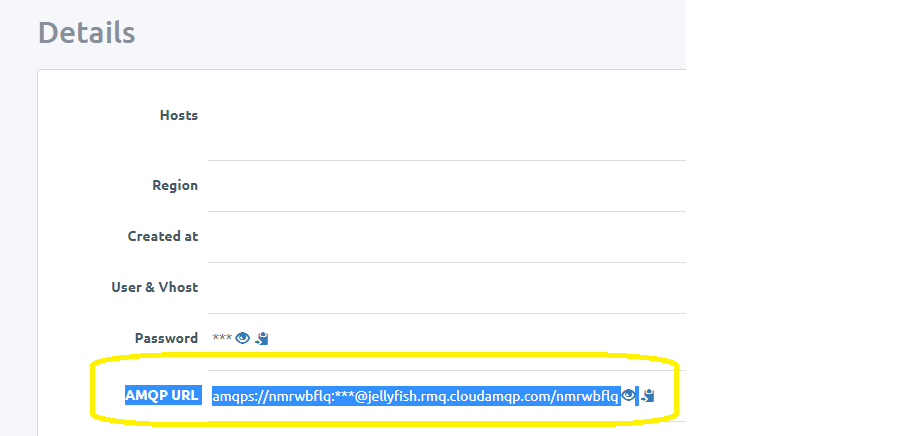Click the amqps:// URL text
Image resolution: width=920 pixels, height=436 pixels.
[x=416, y=396]
